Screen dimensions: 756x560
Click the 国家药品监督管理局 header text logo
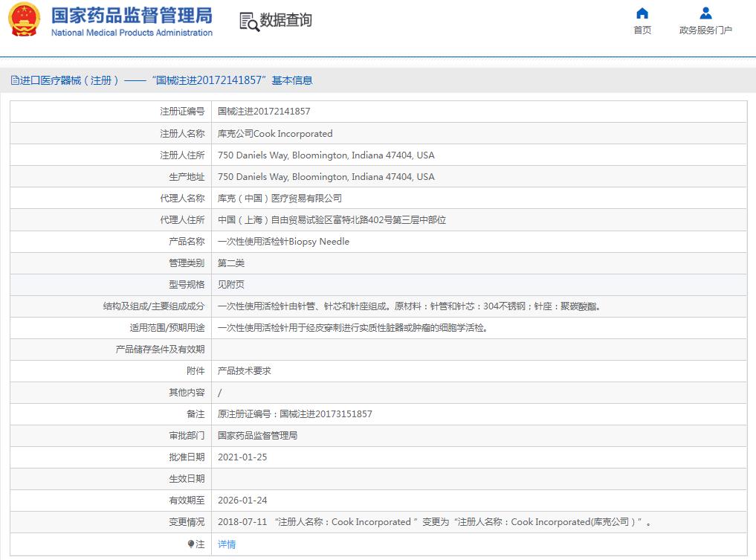[x=131, y=16]
